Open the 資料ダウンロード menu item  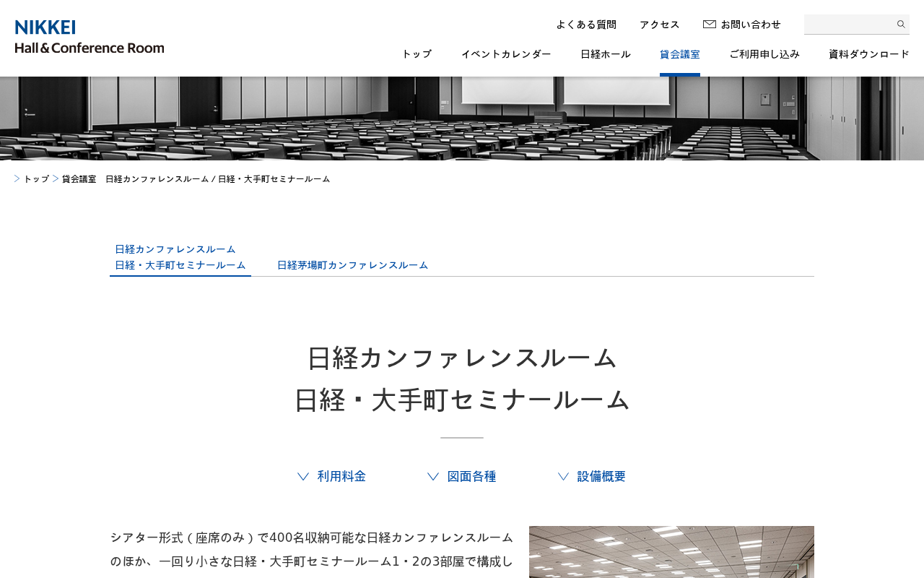click(869, 54)
